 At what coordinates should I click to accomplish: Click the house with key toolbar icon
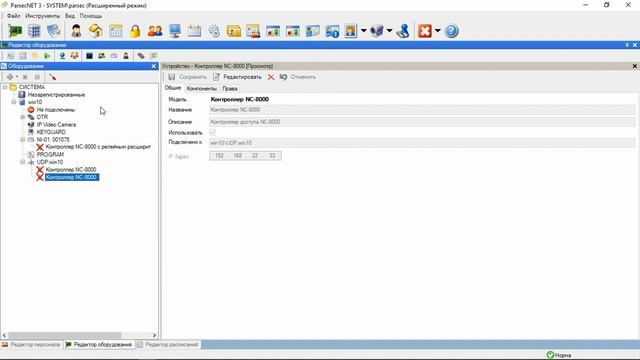(x=96, y=31)
